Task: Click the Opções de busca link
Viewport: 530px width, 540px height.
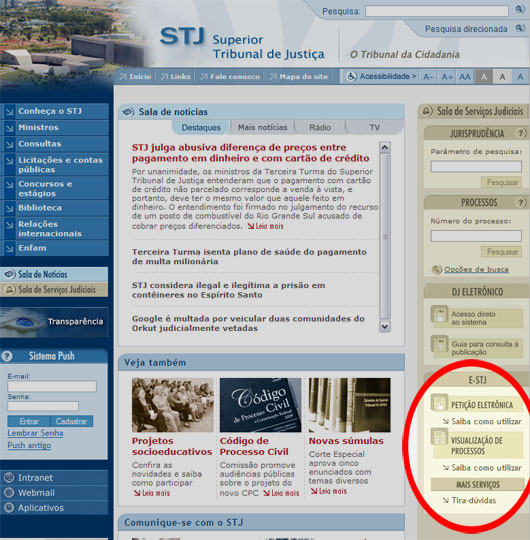Action: [476, 269]
